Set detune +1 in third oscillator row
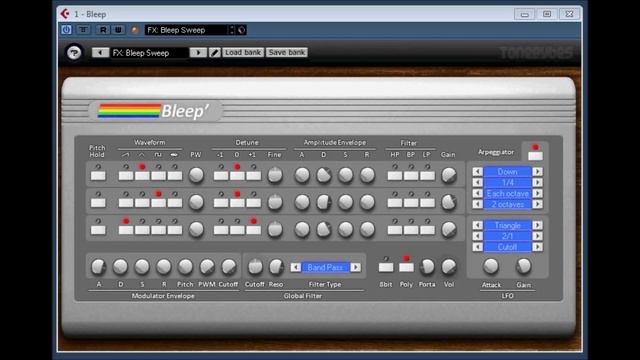This screenshot has width=640, height=360. click(x=253, y=230)
